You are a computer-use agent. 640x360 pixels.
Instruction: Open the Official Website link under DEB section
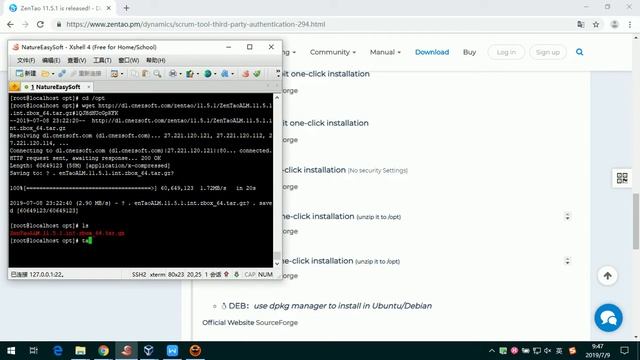click(x=228, y=322)
